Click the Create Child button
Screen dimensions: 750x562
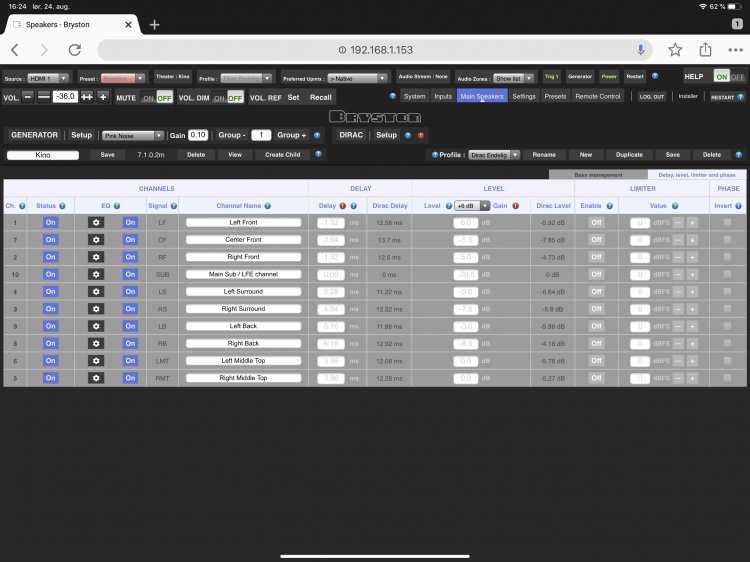coord(283,155)
